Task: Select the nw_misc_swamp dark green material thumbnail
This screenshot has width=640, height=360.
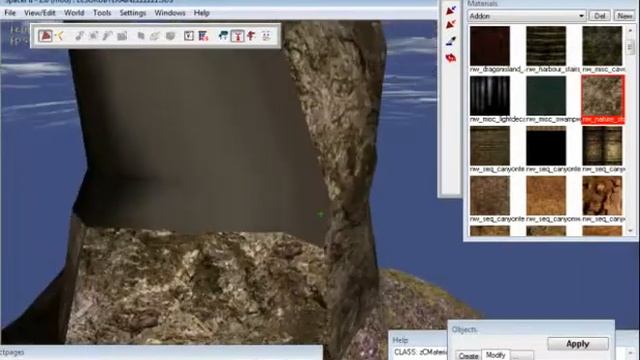Action: 546,96
